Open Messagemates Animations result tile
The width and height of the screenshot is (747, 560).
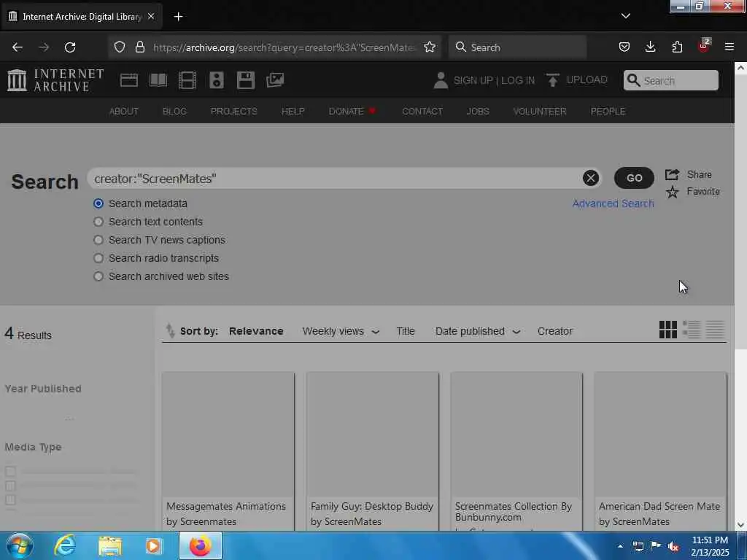(228, 451)
